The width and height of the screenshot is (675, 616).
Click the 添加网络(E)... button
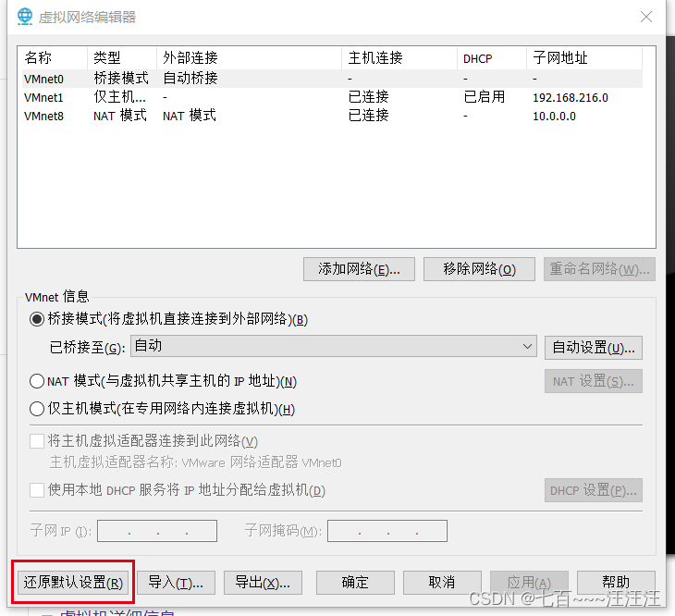(359, 269)
